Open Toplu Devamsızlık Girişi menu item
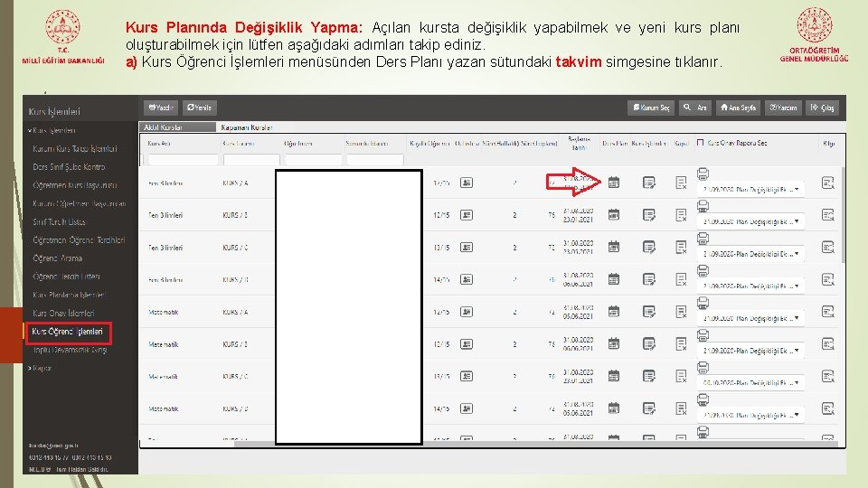 (x=70, y=350)
